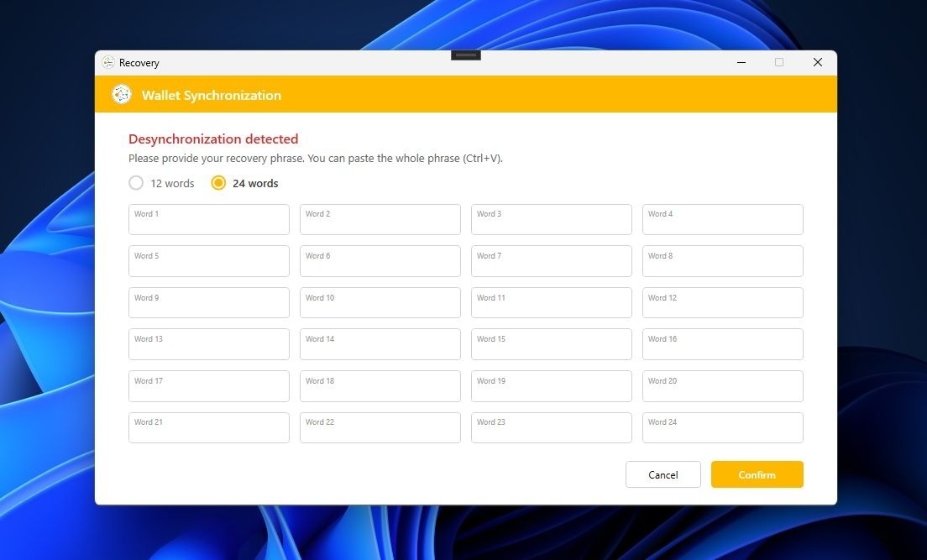Screen dimensions: 927x560
Task: Focus the Word 8 field
Action: 722,261
